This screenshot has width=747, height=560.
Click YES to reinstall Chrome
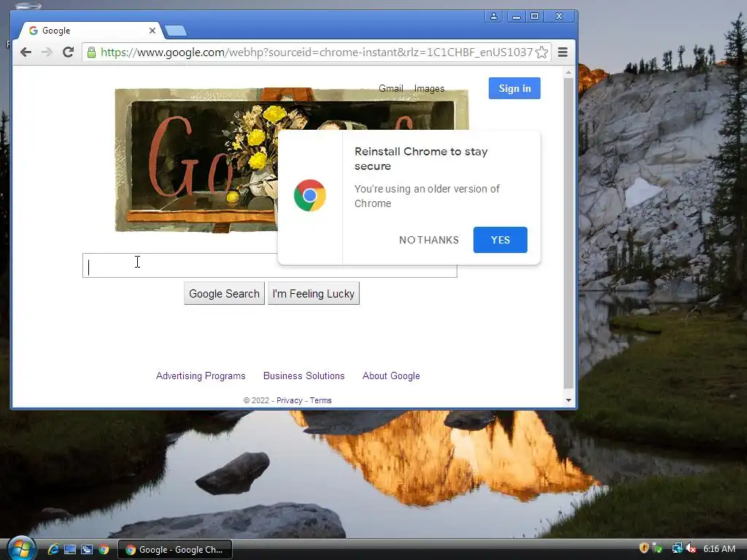point(500,240)
